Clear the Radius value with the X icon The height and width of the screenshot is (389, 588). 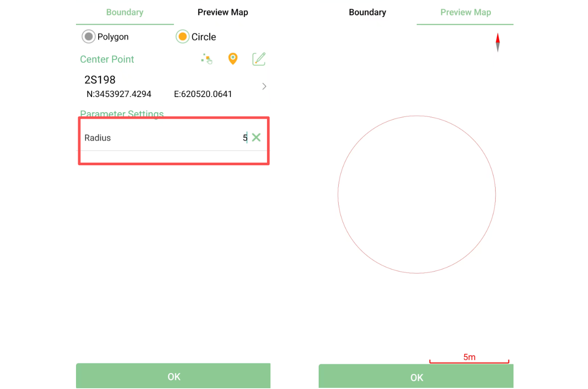coord(256,137)
